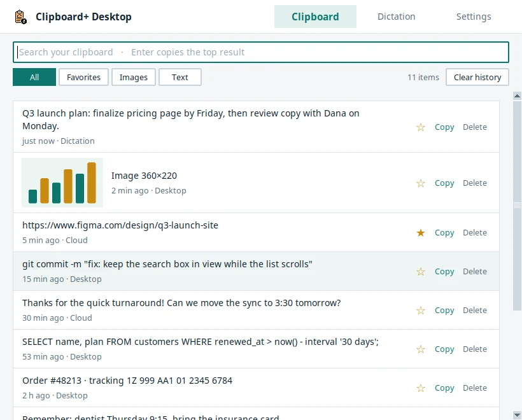This screenshot has height=420, width=522.
Task: Star the Image 360×220 item
Action: click(420, 183)
